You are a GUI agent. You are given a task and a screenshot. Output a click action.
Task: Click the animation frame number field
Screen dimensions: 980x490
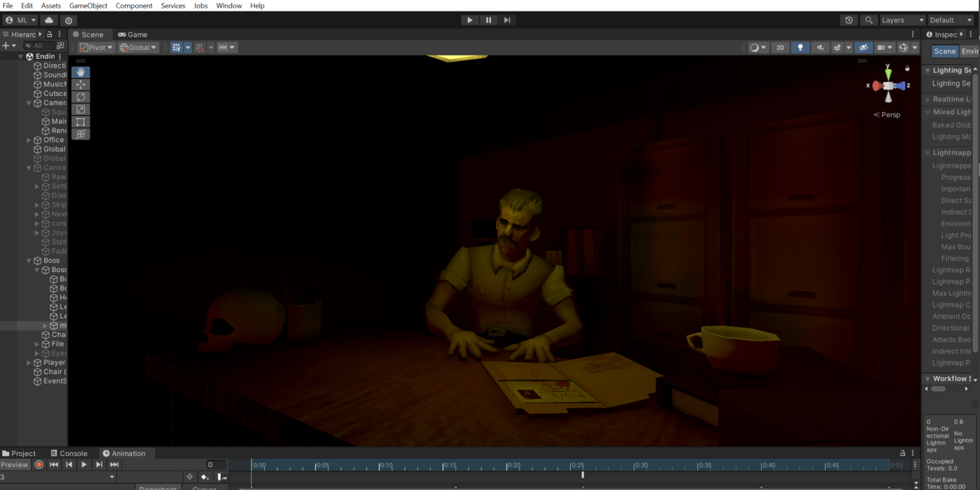pos(216,464)
